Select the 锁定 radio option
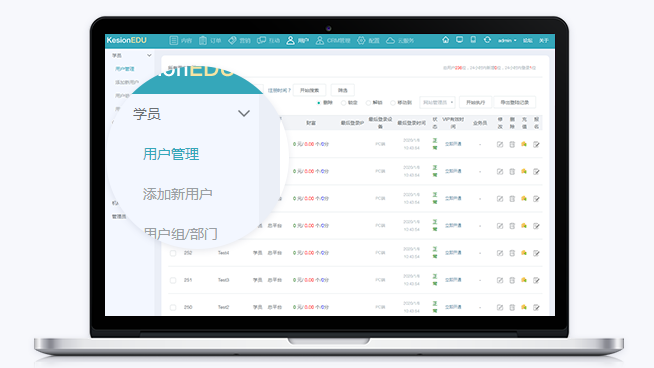654x368 pixels. 349,103
